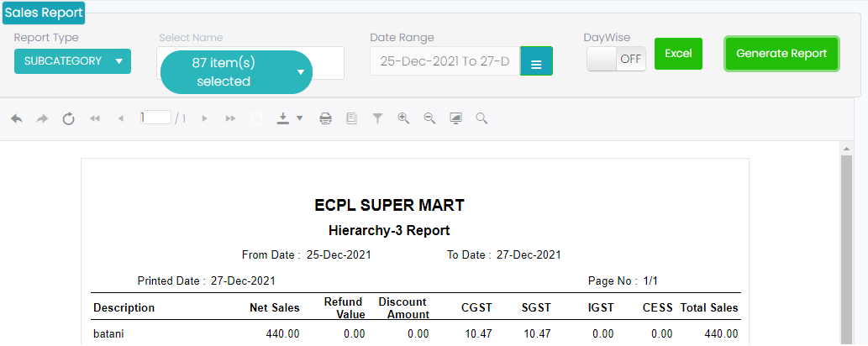Screen dimensions: 868x346
Task: Open the date range calendar menu button
Action: point(536,62)
